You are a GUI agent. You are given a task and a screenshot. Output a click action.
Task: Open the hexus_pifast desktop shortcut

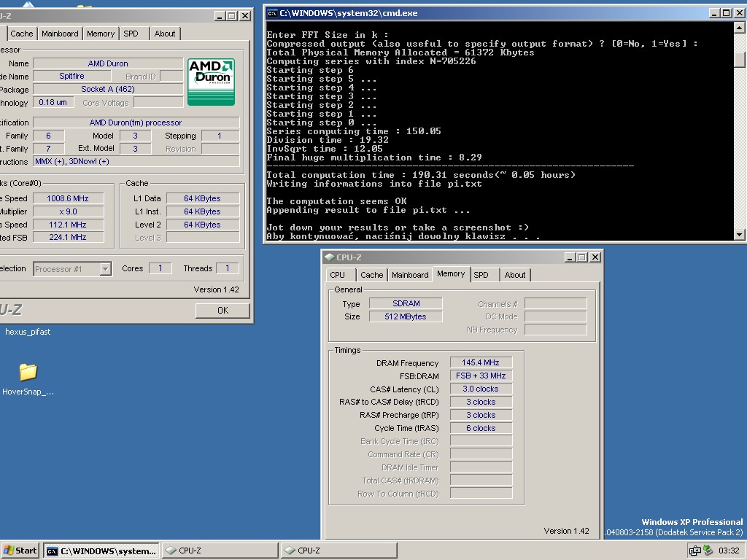point(28,332)
